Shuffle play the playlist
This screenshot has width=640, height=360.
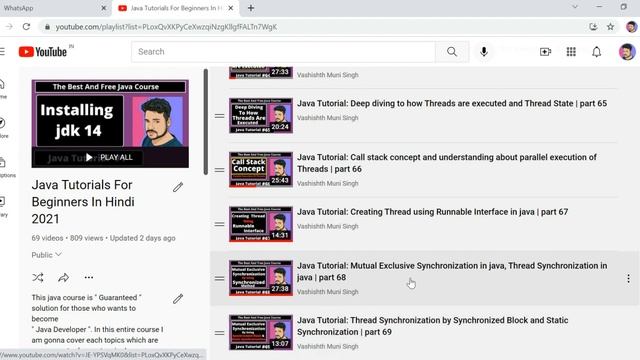pos(38,278)
